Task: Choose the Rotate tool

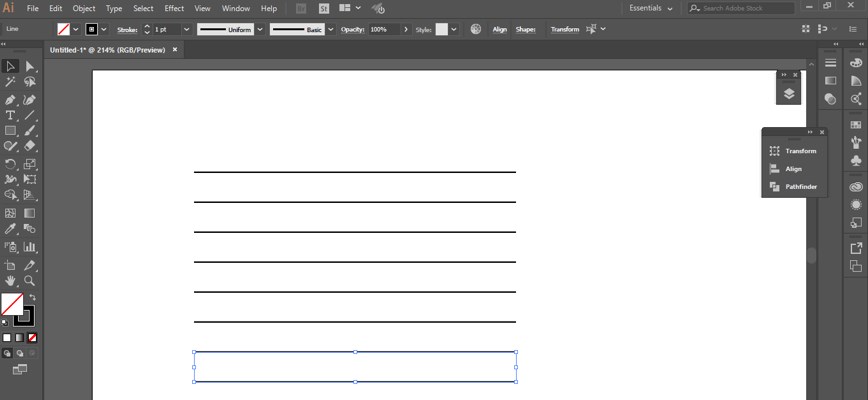Action: click(11, 164)
